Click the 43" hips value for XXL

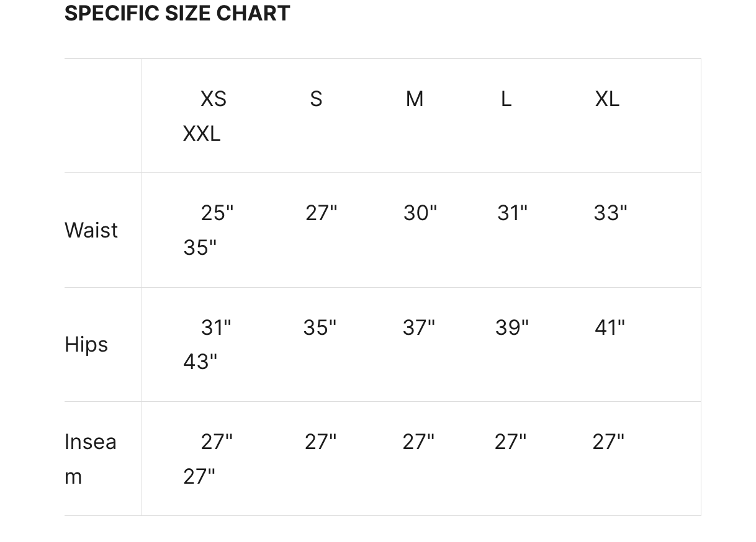coord(200,362)
